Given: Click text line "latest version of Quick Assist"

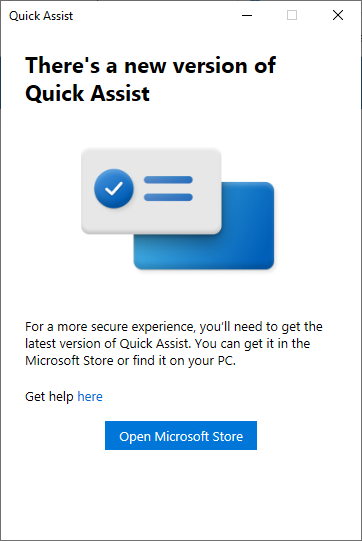Looking at the screenshot, I should [168, 344].
